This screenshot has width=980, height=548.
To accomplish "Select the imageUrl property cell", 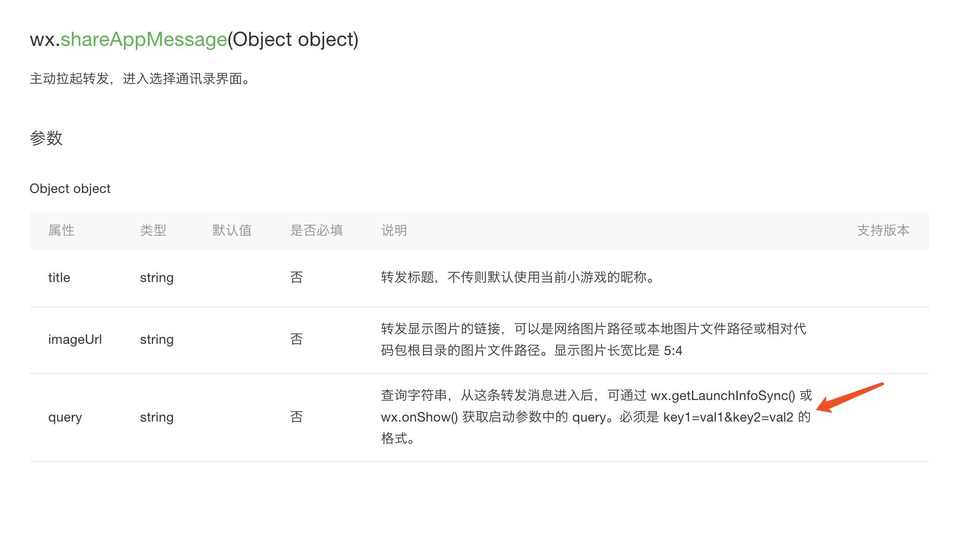I will (75, 340).
